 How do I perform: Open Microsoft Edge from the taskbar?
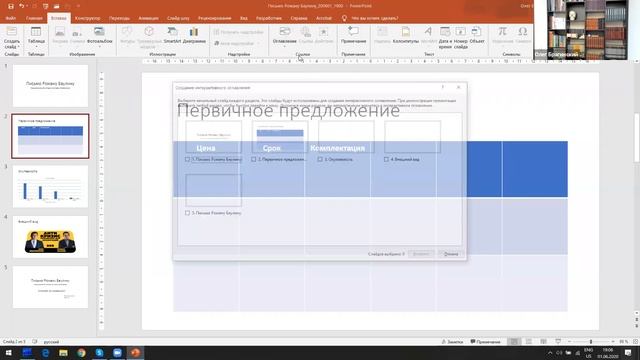[45, 353]
